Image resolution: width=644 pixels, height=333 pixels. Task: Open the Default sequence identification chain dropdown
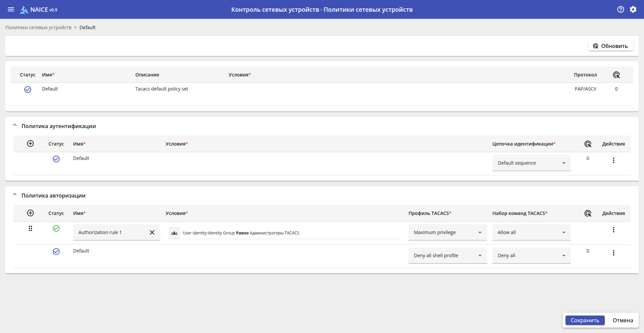click(x=531, y=163)
